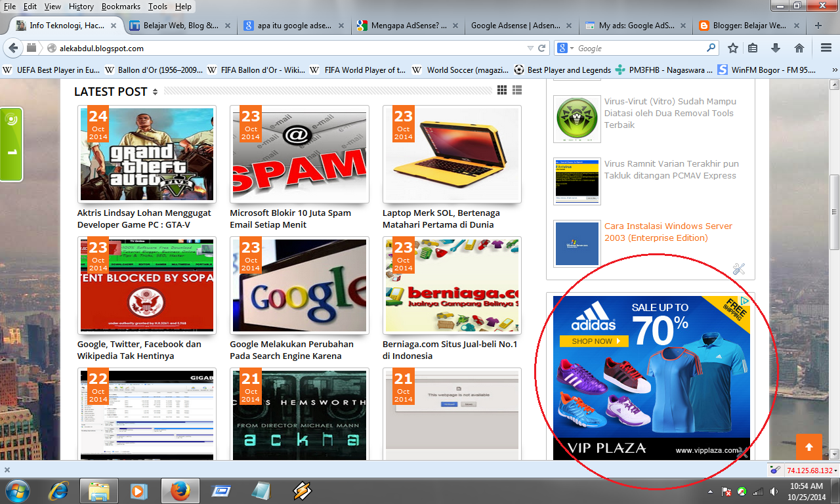Open Windows Media Player taskbar icon
The image size is (840, 504).
(138, 490)
